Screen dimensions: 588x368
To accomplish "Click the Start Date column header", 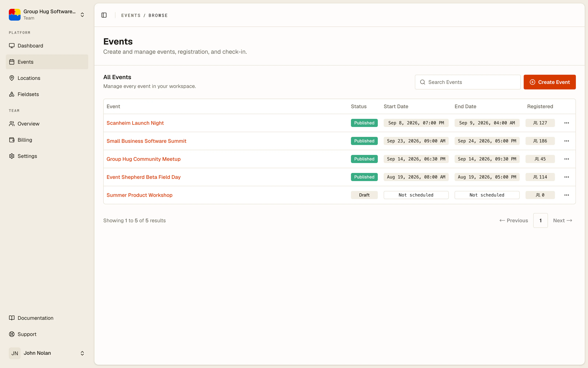I will pos(396,106).
